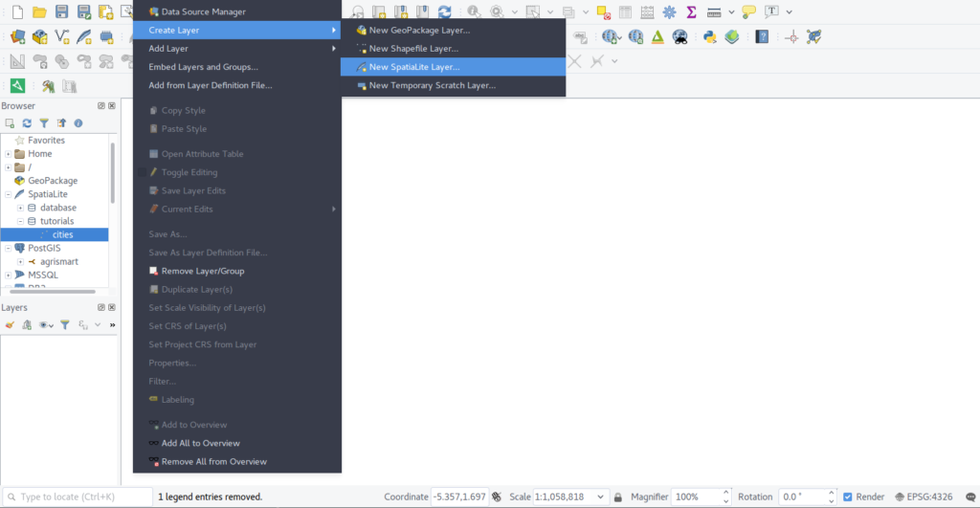Viewport: 980px width, 508px height.
Task: Open the attribute table toolbar icon
Action: (625, 11)
